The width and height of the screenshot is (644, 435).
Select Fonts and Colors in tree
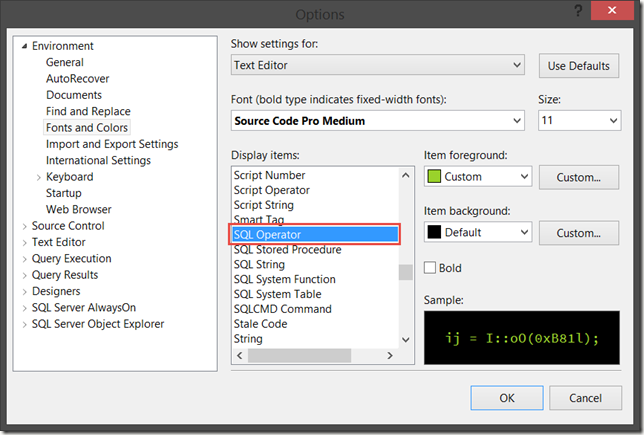click(87, 128)
